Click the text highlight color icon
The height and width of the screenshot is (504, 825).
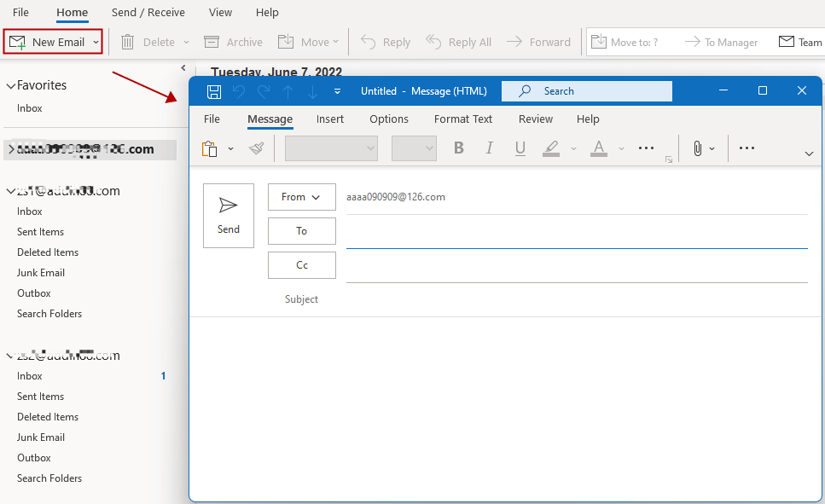click(x=551, y=148)
